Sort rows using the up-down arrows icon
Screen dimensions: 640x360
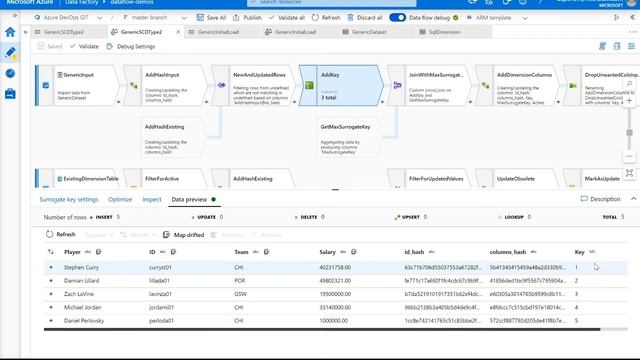pyautogui.click(x=51, y=252)
